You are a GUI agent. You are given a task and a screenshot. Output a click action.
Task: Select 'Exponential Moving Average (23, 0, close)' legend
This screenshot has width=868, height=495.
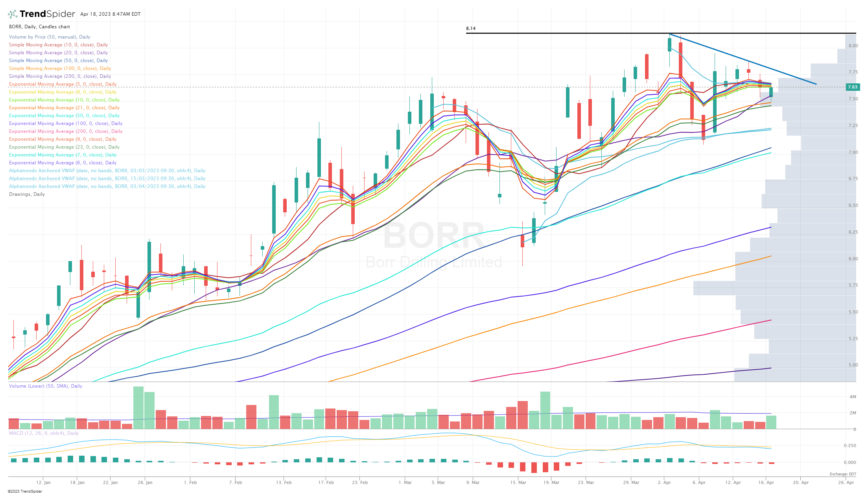click(64, 147)
